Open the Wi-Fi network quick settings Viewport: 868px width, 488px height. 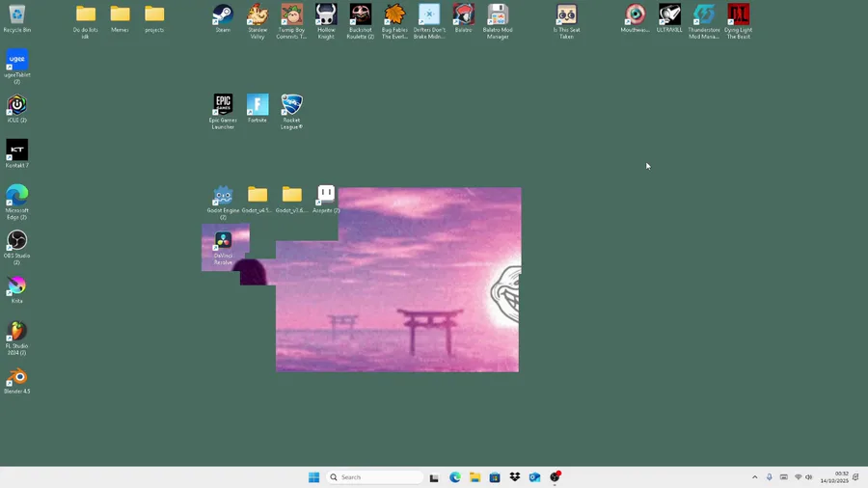pos(798,477)
